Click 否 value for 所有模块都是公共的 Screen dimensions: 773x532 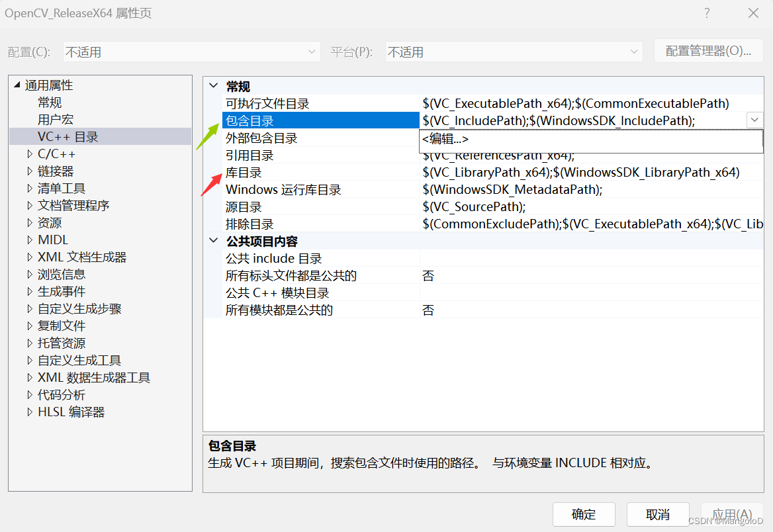(x=592, y=310)
